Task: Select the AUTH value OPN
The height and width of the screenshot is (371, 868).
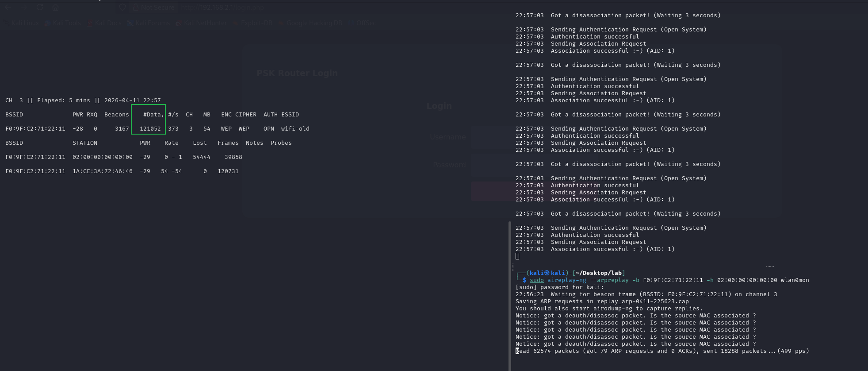Action: [x=269, y=129]
